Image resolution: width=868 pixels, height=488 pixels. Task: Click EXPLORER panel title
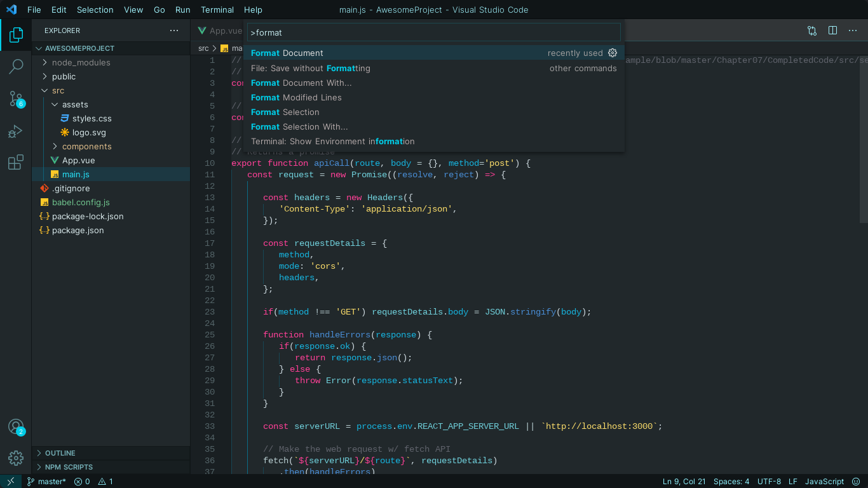coord(62,30)
